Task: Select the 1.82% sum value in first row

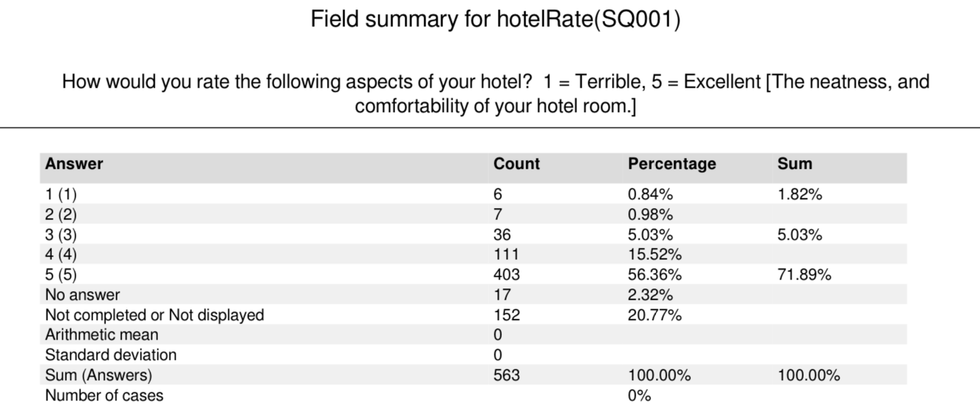Action: click(800, 195)
